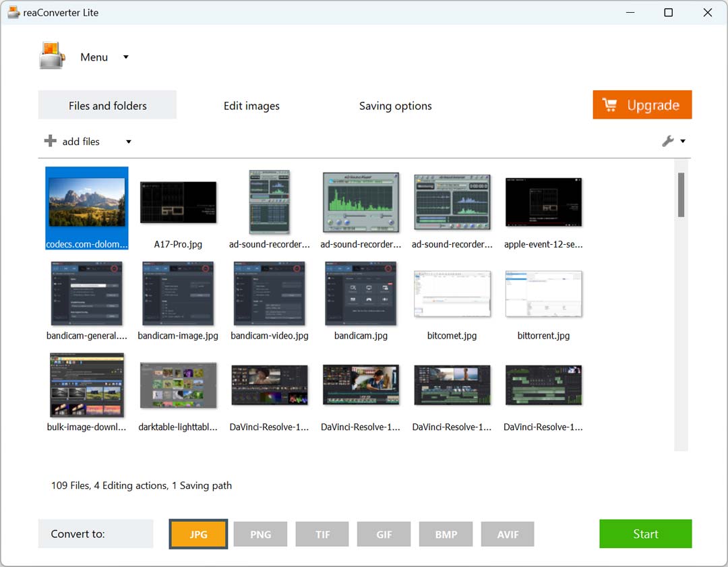
Task: Choose TIF as output format
Action: [322, 534]
